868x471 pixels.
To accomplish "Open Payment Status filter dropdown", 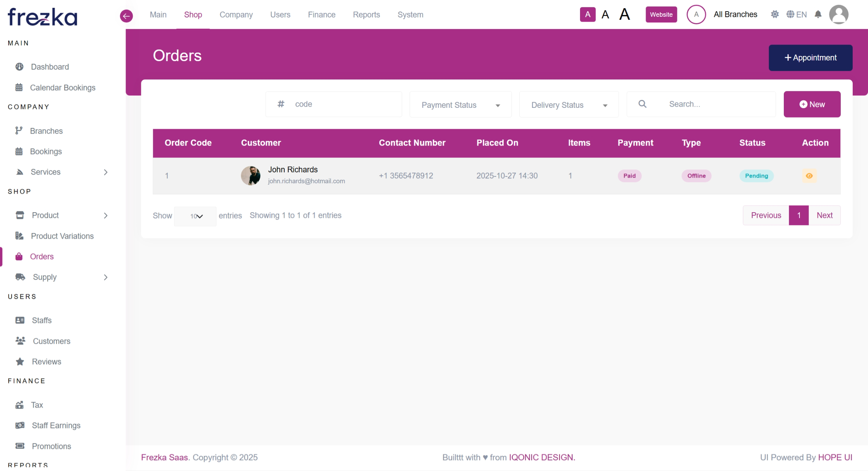I will (460, 105).
